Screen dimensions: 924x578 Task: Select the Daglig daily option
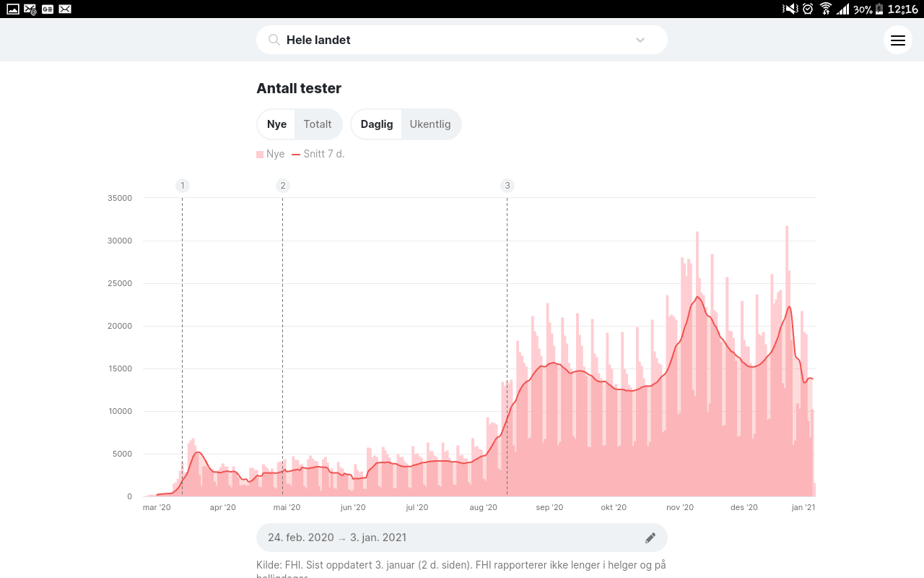pos(377,124)
